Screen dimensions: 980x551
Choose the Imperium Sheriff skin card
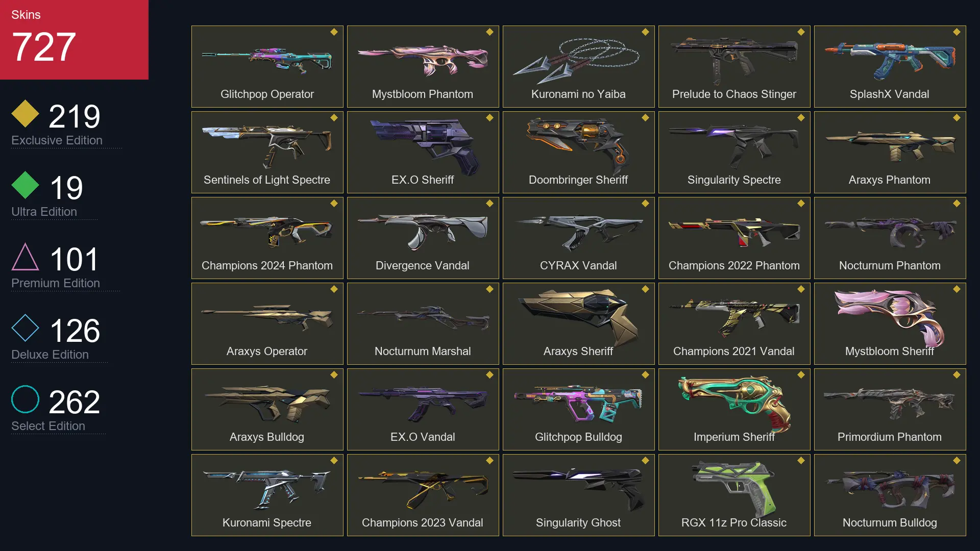click(x=734, y=409)
